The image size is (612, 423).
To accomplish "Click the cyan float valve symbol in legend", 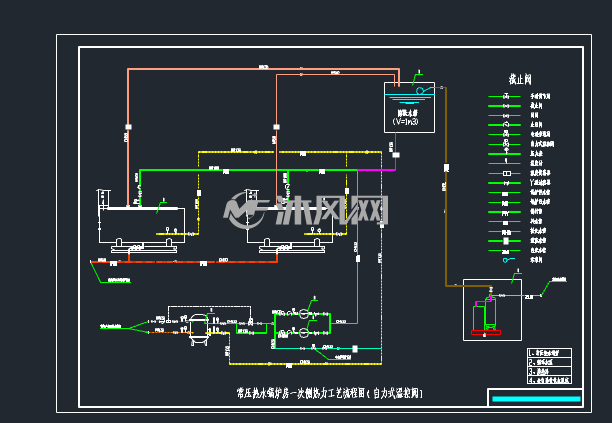I will pyautogui.click(x=508, y=260).
